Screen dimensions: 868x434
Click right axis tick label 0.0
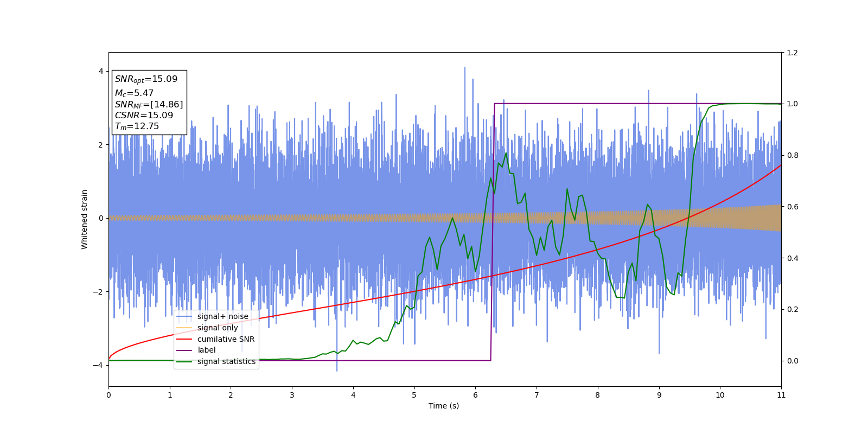793,361
